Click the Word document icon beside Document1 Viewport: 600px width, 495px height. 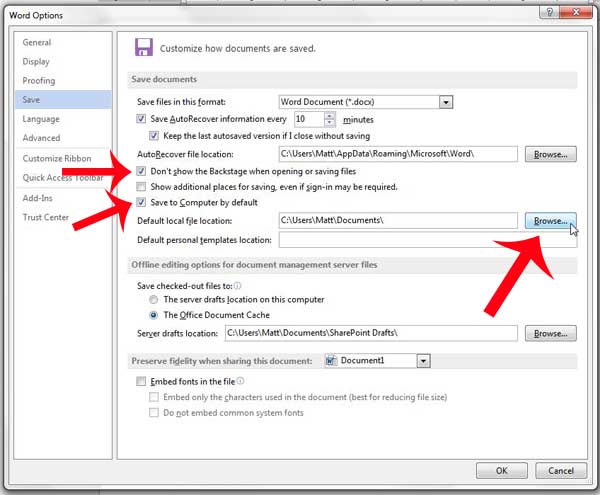(331, 360)
